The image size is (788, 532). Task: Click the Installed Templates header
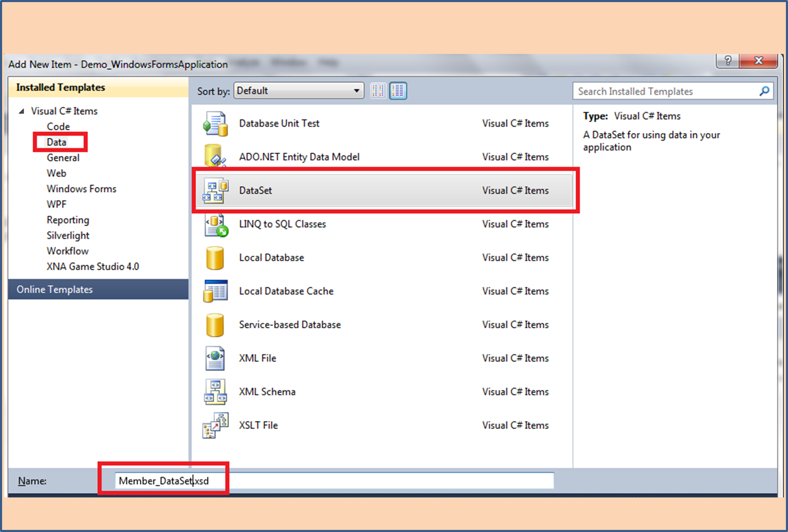(x=60, y=87)
